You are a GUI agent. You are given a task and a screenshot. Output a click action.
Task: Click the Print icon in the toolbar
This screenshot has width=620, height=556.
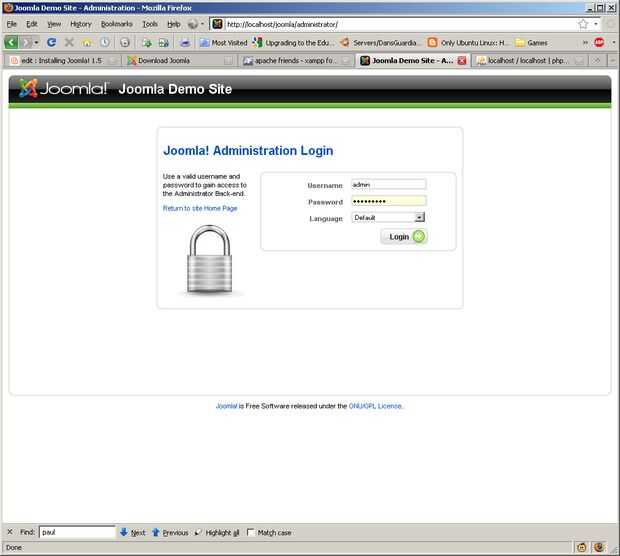click(x=185, y=42)
